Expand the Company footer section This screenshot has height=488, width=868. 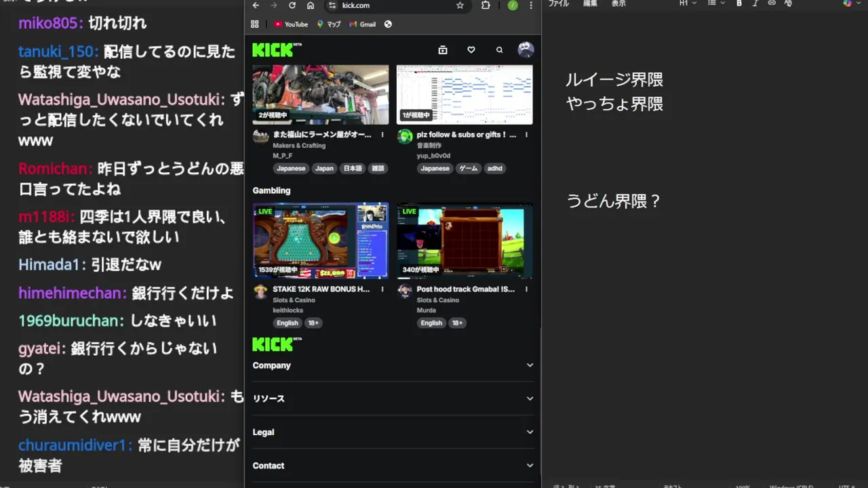(393, 365)
